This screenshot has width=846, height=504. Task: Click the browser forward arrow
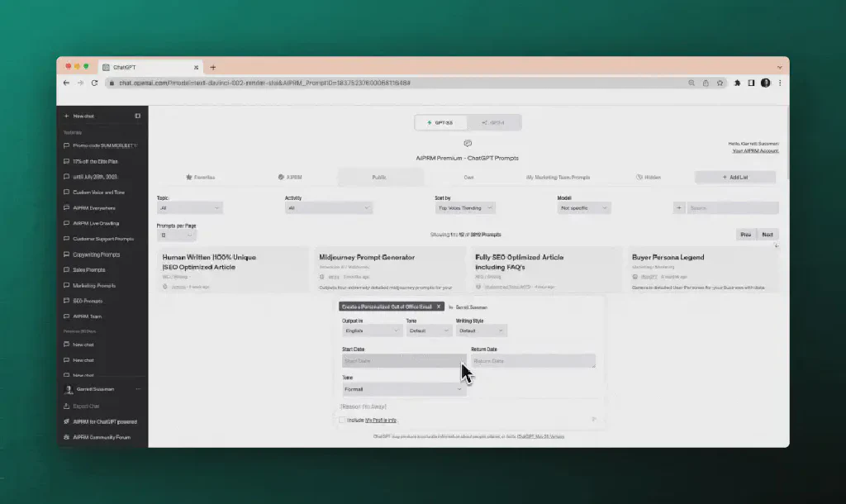click(x=80, y=83)
